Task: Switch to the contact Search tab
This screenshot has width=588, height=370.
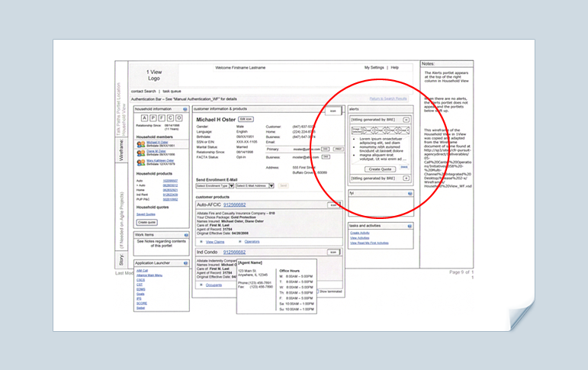Action: [143, 91]
